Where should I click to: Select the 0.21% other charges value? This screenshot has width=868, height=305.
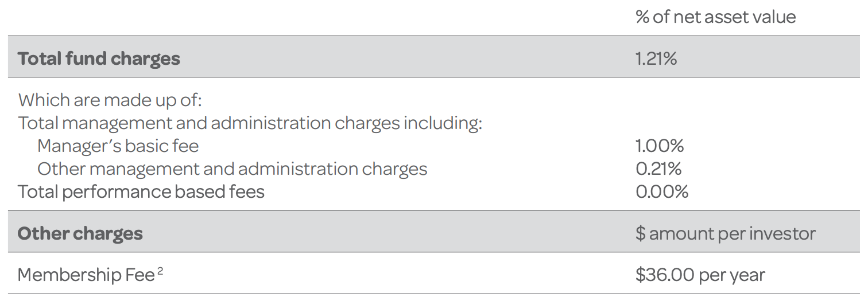pyautogui.click(x=658, y=169)
